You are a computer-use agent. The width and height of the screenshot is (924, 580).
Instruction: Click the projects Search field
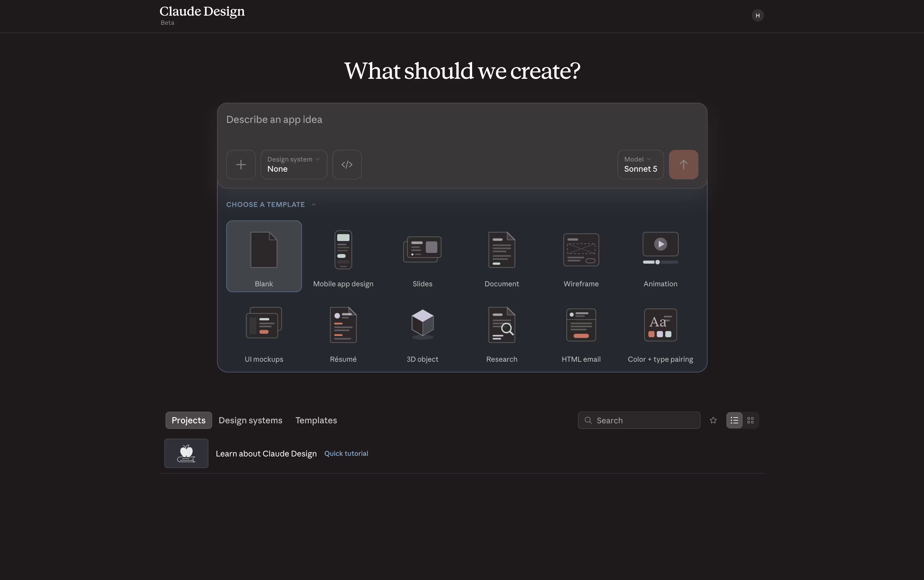pyautogui.click(x=639, y=420)
